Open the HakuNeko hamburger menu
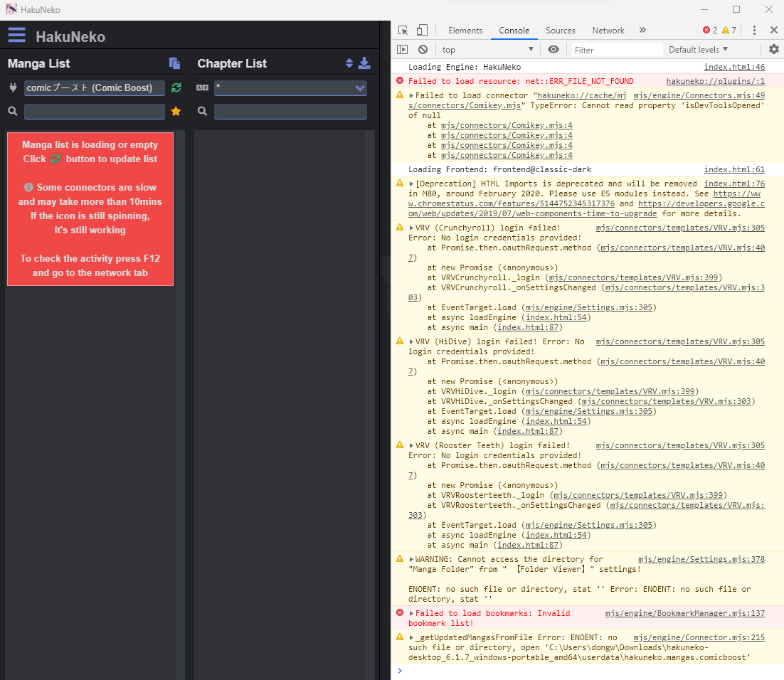The height and width of the screenshot is (680, 784). click(x=16, y=34)
